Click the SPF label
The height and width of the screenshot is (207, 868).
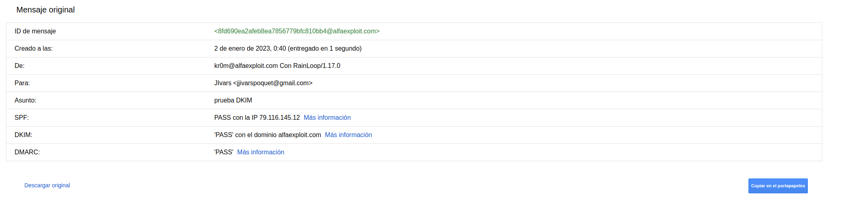(x=22, y=117)
